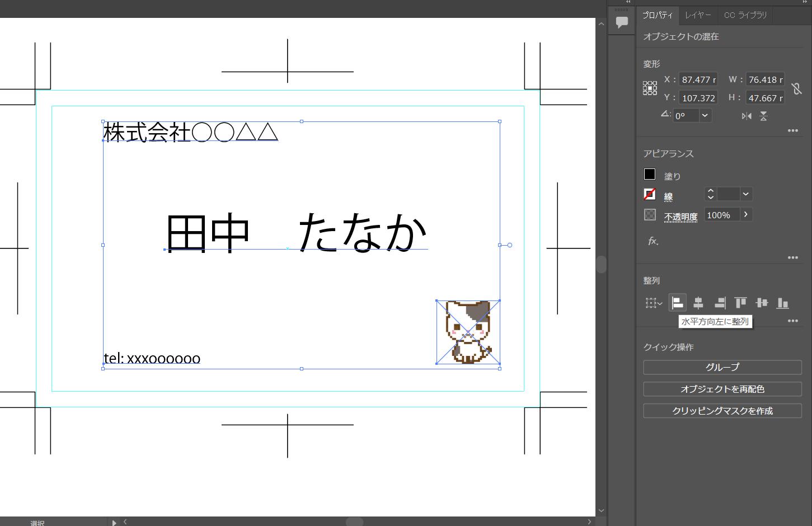Click the クリッピングマスクを作成 button

click(722, 411)
